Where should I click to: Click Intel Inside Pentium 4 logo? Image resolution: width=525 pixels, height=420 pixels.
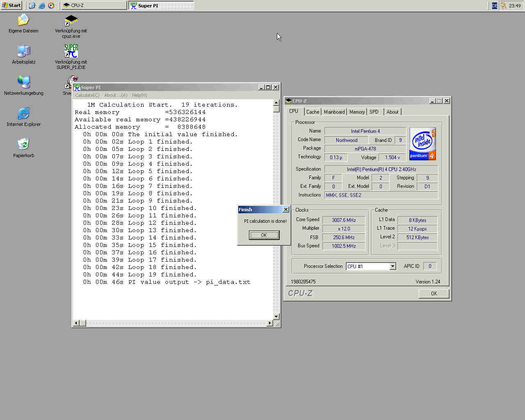click(422, 144)
